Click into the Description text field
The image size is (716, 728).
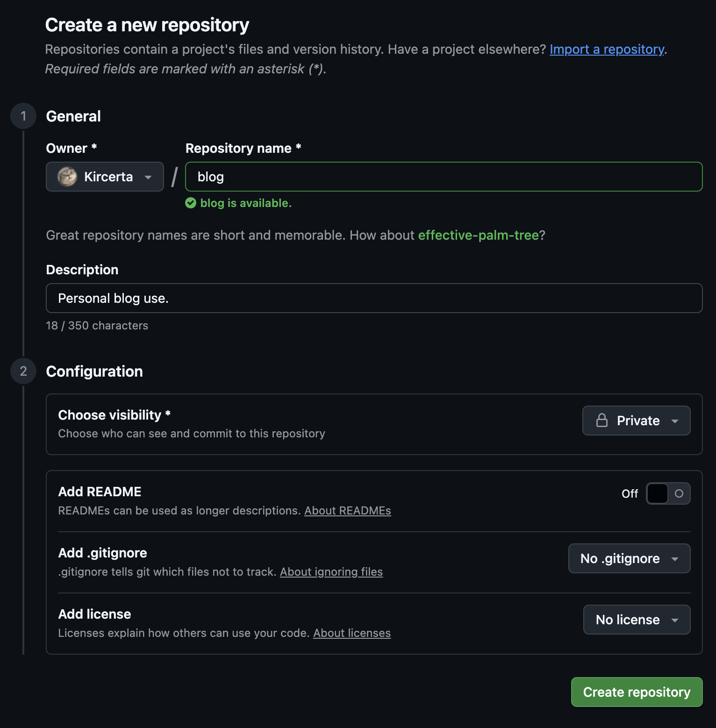tap(374, 298)
